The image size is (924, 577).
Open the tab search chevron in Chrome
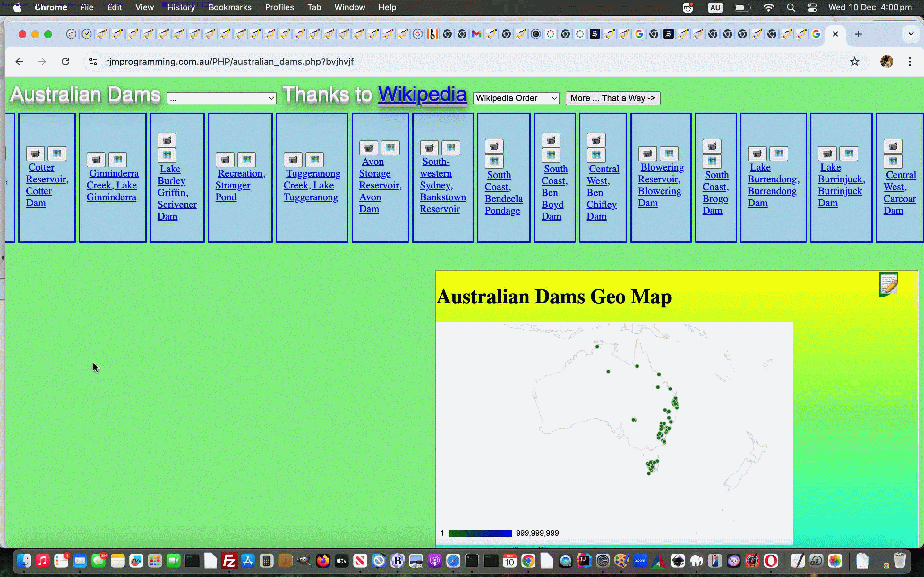pyautogui.click(x=911, y=34)
